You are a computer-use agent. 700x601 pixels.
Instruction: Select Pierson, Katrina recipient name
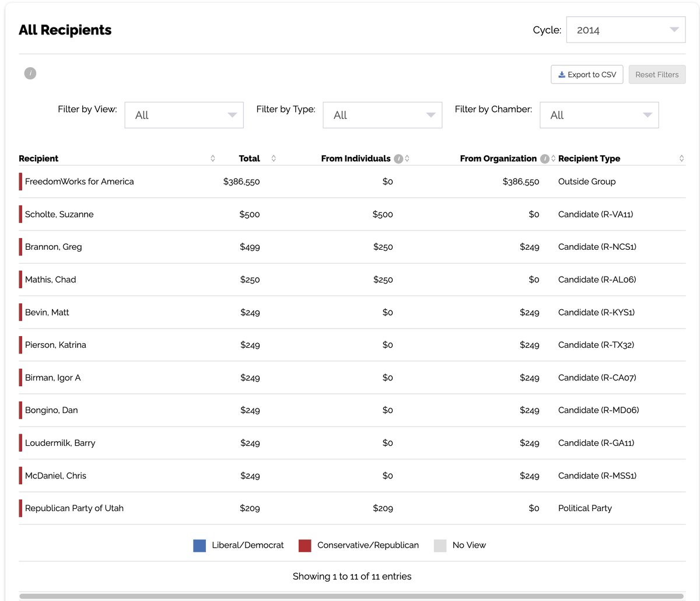pyautogui.click(x=55, y=345)
